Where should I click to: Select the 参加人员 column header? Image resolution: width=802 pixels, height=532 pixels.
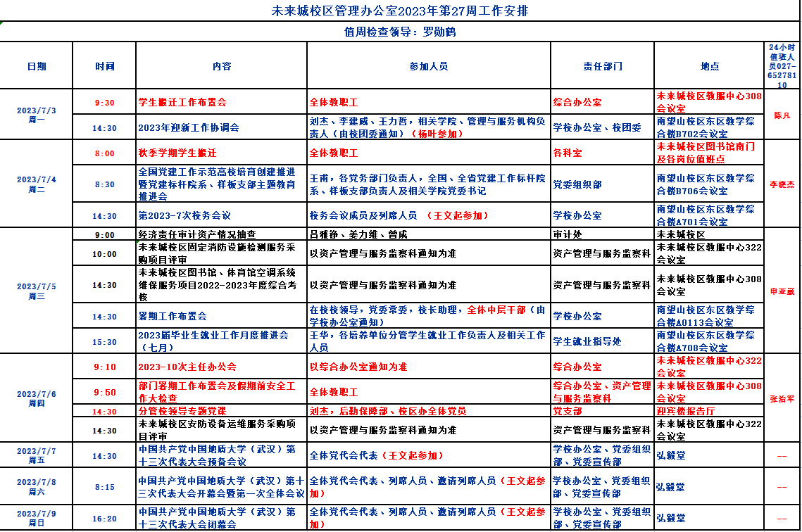pos(429,66)
